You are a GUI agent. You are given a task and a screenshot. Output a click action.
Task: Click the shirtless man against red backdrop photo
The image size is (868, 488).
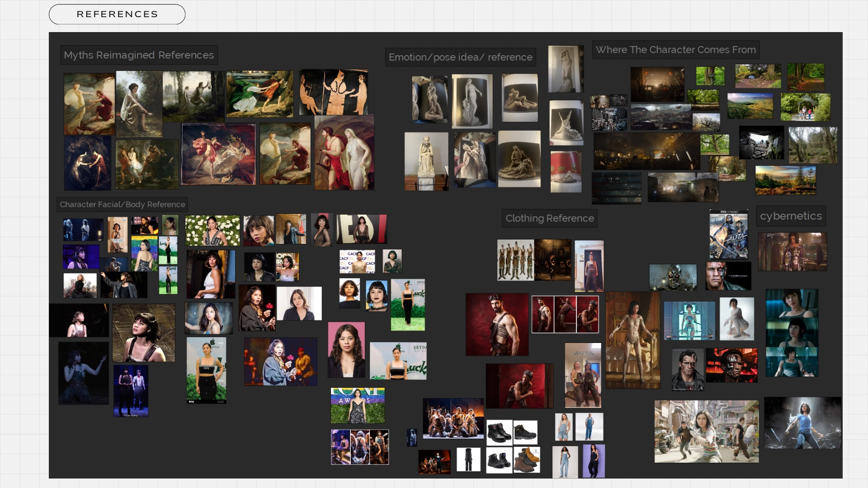point(497,324)
